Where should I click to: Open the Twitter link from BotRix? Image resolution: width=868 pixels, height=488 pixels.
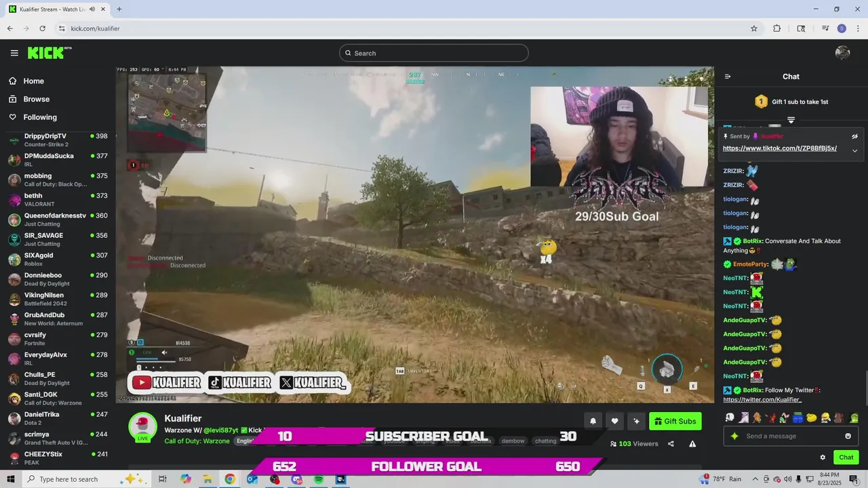point(762,400)
